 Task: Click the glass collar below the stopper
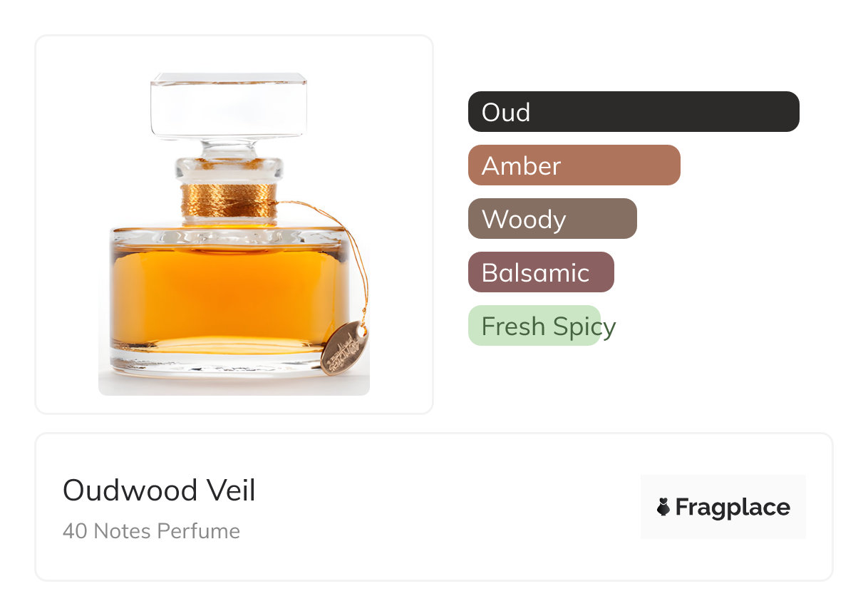pyautogui.click(x=228, y=168)
